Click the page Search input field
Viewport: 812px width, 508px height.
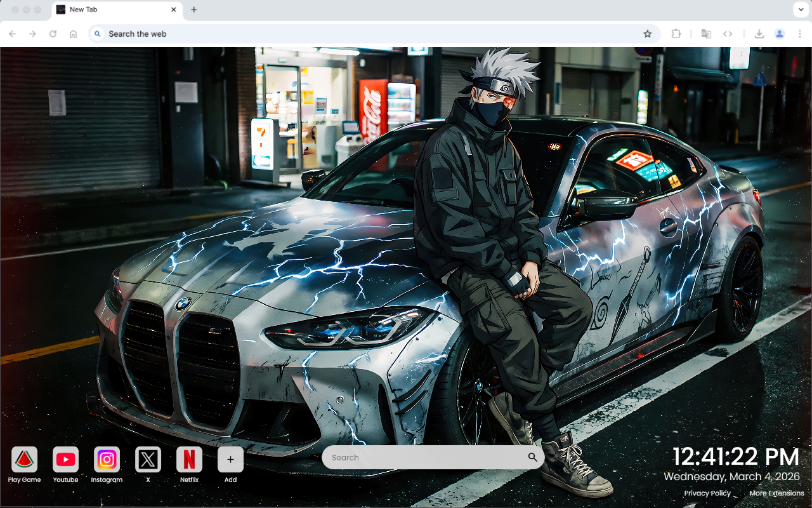click(433, 457)
